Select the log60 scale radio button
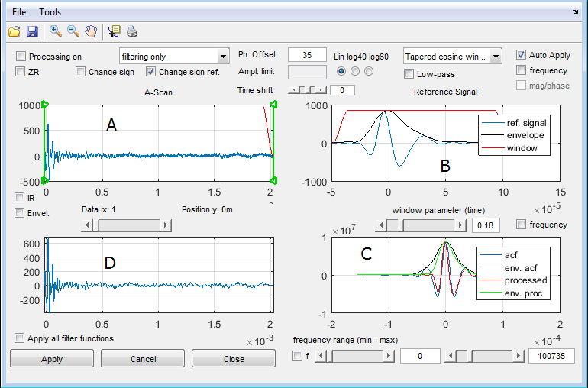The width and height of the screenshot is (588, 388). point(369,71)
